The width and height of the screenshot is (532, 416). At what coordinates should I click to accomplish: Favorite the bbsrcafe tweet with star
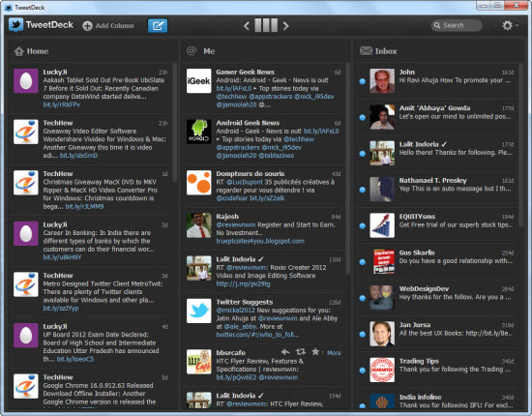[315, 351]
